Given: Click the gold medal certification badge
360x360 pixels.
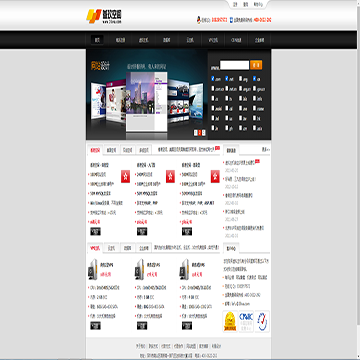Looking at the screenshot, I should pos(230,321).
